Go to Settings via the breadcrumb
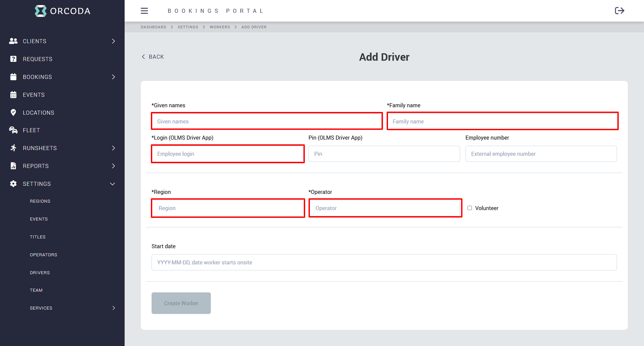The width and height of the screenshot is (644, 346). (x=188, y=27)
